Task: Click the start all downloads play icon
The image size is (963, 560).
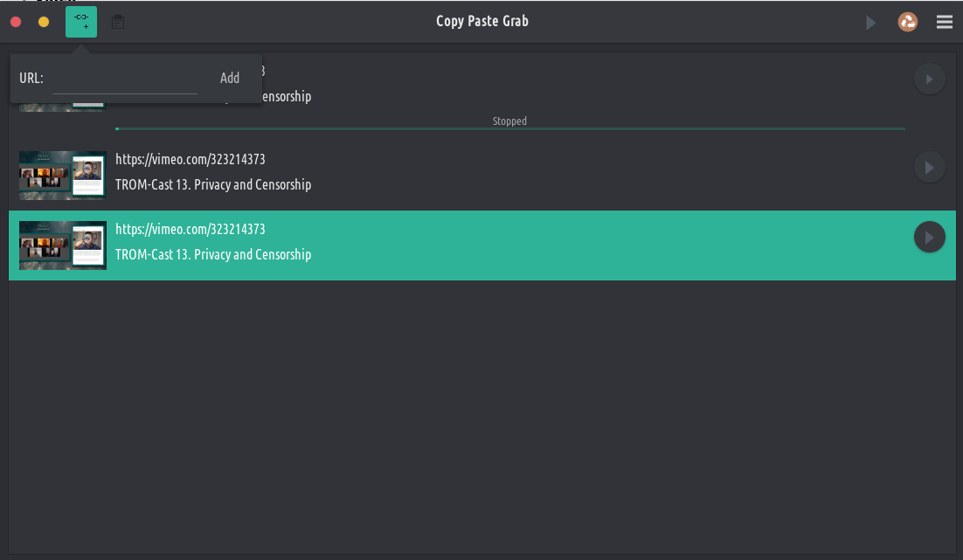Action: [x=870, y=23]
